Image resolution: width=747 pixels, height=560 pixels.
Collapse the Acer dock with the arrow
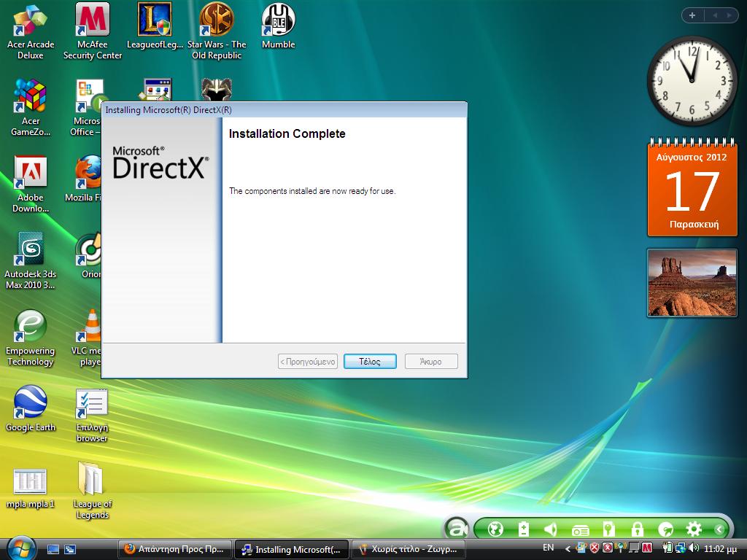[719, 529]
